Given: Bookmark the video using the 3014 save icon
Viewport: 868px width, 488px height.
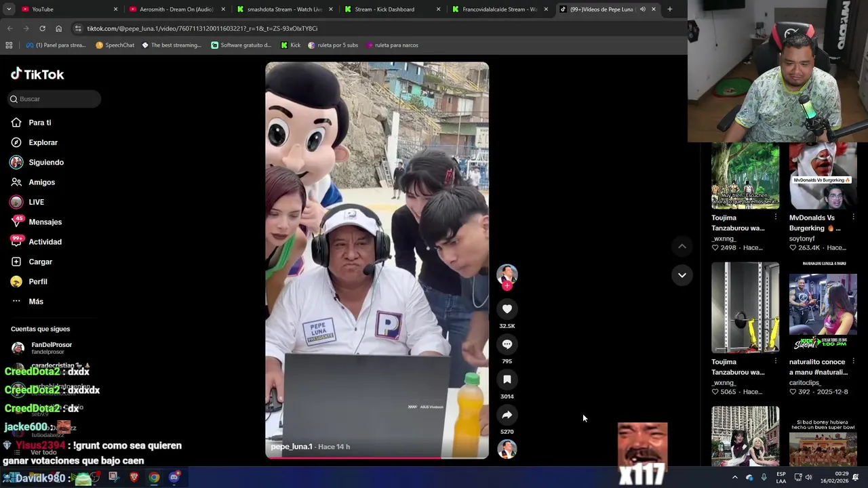Looking at the screenshot, I should click(x=507, y=380).
